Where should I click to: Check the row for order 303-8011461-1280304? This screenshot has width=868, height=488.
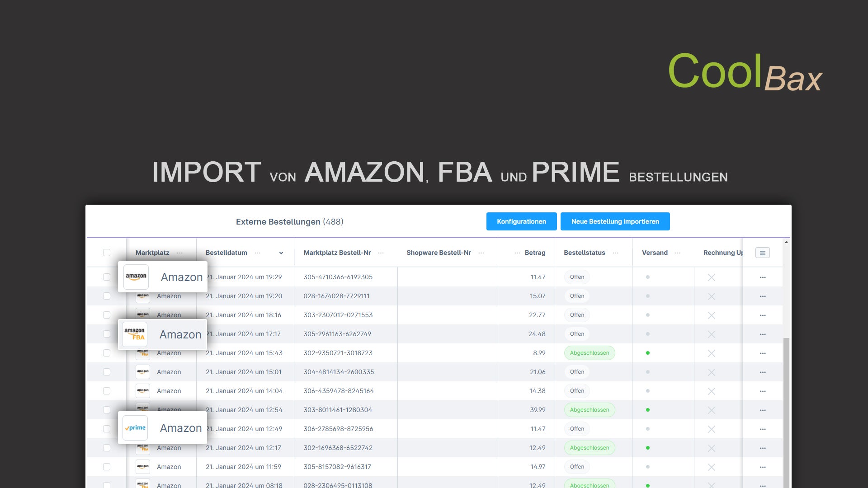[107, 410]
